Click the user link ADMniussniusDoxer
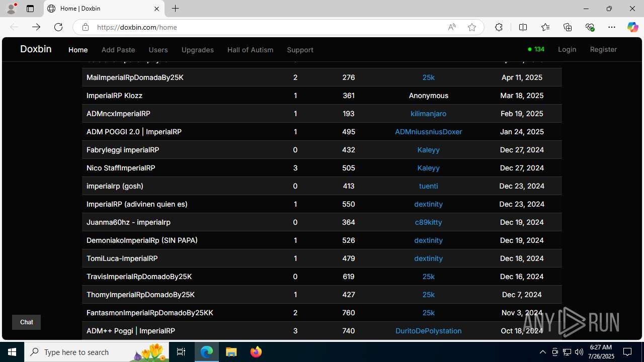The height and width of the screenshot is (362, 644). tap(428, 132)
